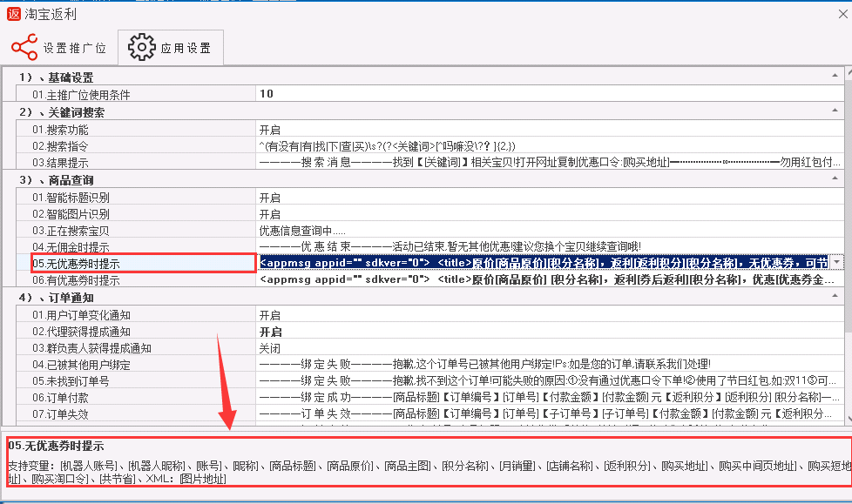Click scrollbar down arrow of the settings list
Screen dimensions: 852x504
[849, 419]
